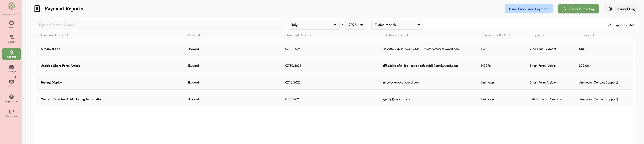Image resolution: width=644 pixels, height=144 pixels.
Task: Click email nnewbykew@skyword.com
Action: (x=401, y=82)
